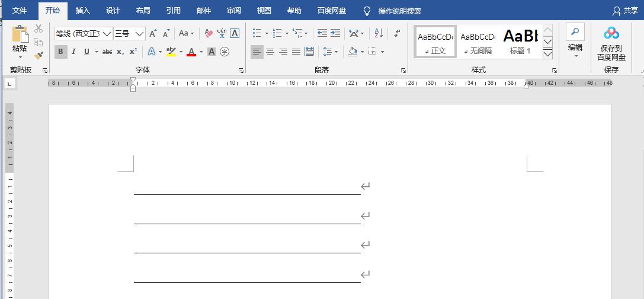Select the 正文 style
This screenshot has width=644, height=299.
click(435, 41)
